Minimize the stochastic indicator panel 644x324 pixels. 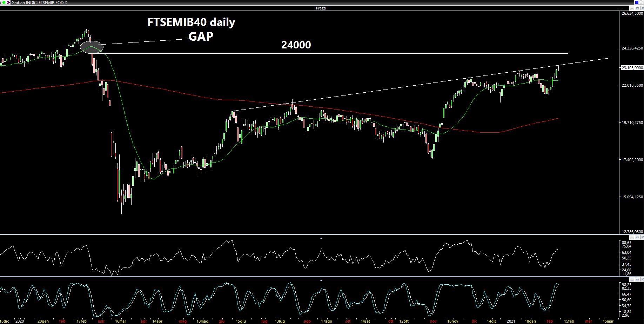(632, 280)
